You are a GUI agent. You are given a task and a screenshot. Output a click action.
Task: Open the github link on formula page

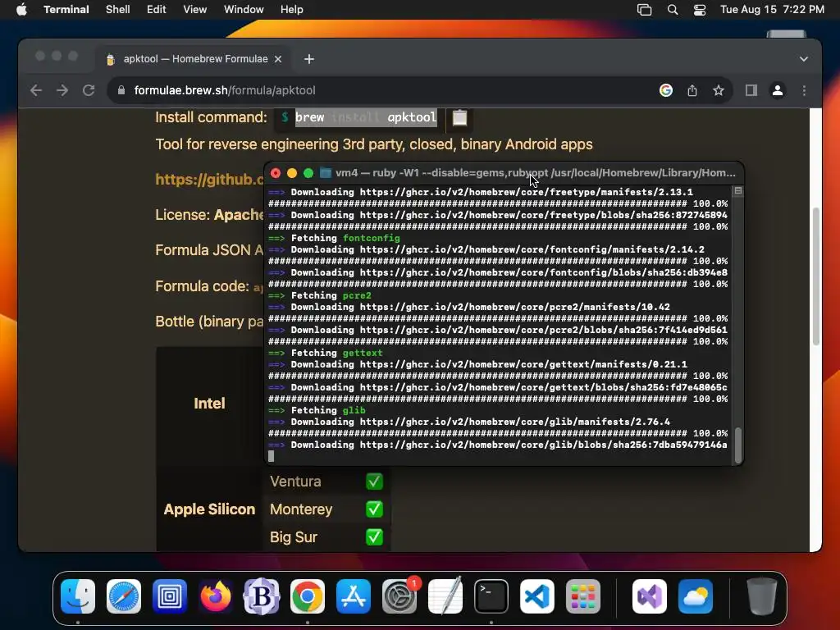pos(209,180)
